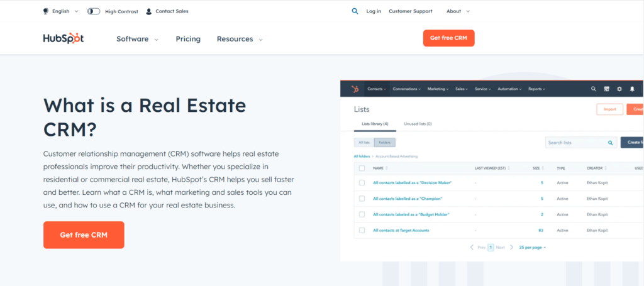This screenshot has width=644, height=286.
Task: Check the Champion list checkbox
Action: [x=362, y=199]
